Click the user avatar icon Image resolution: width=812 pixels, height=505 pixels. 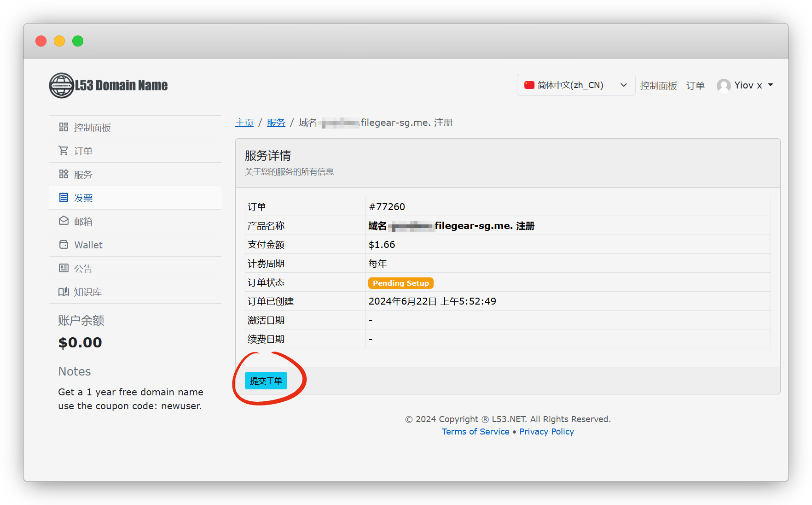(724, 86)
